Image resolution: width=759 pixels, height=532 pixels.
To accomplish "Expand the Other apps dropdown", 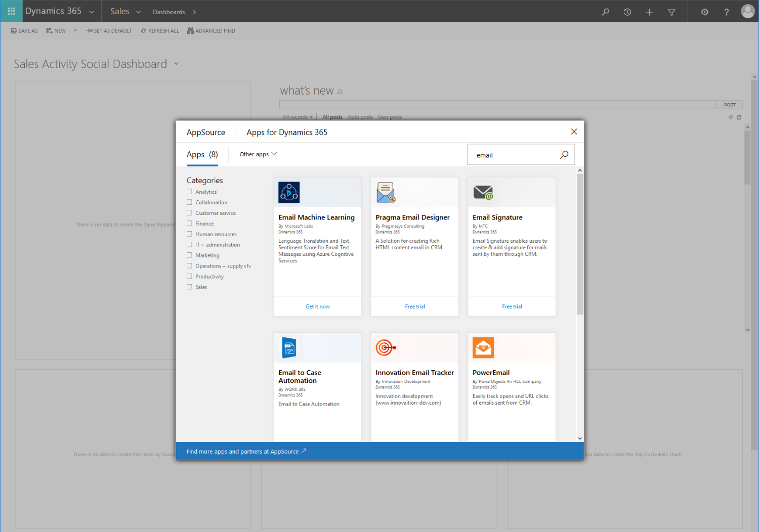I will point(258,154).
